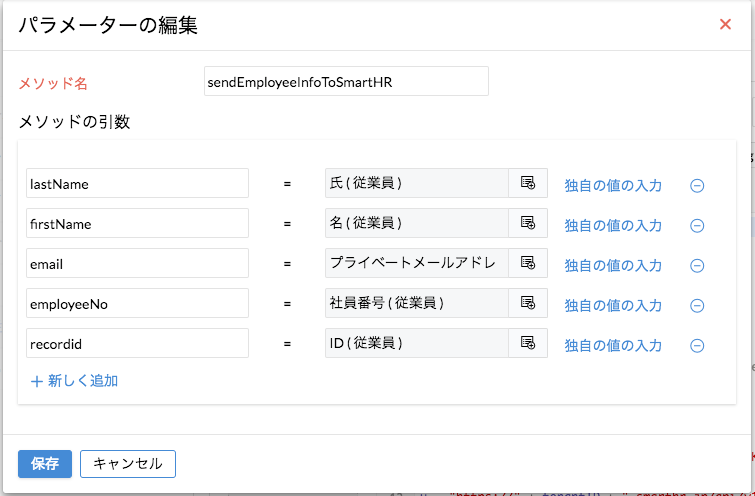This screenshot has height=496, width=755.
Task: Focus the firstName argument name field
Action: tap(137, 223)
